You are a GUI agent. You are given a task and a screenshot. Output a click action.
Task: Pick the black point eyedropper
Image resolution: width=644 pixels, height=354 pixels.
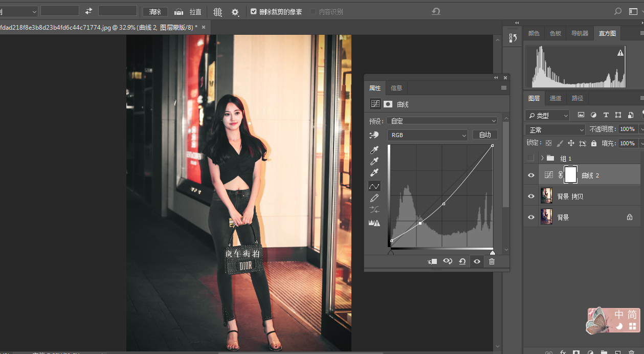coord(374,150)
